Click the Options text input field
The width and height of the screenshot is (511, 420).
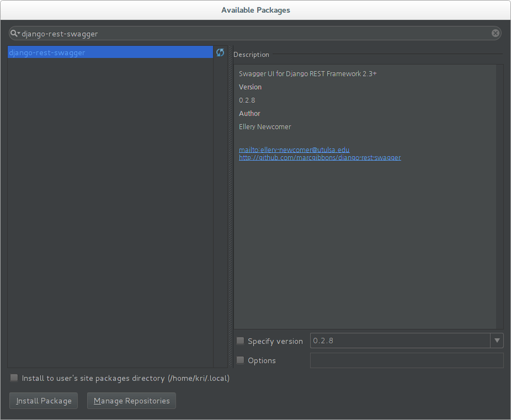tap(407, 361)
